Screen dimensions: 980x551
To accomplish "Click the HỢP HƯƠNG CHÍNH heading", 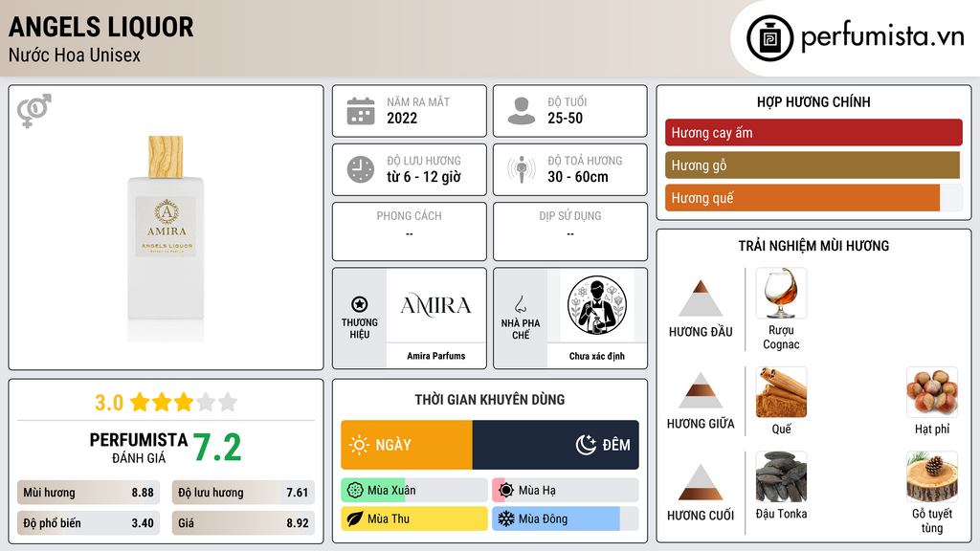I will (x=813, y=101).
